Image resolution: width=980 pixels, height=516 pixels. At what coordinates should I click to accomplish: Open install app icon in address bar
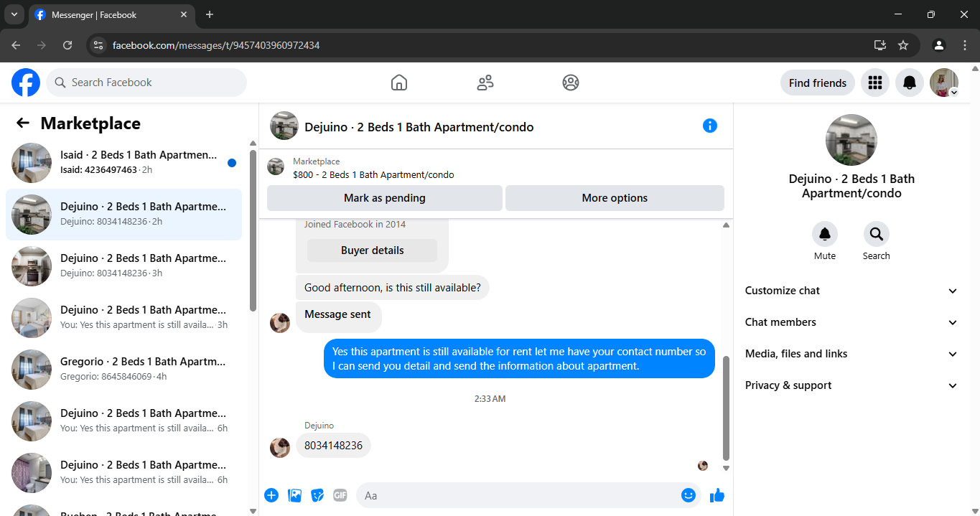pos(880,45)
